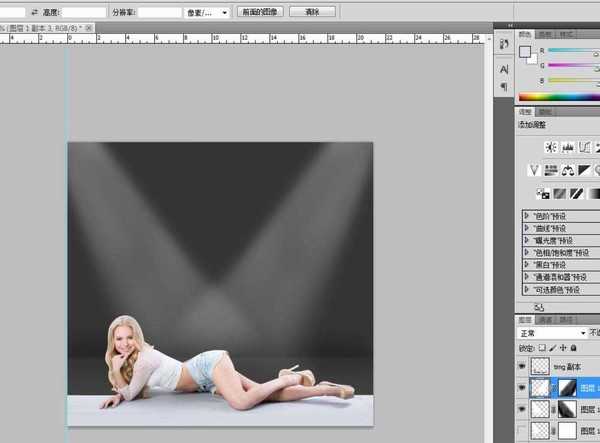600x443 pixels.
Task: Expand the '曲线' presets list
Action: coord(527,228)
